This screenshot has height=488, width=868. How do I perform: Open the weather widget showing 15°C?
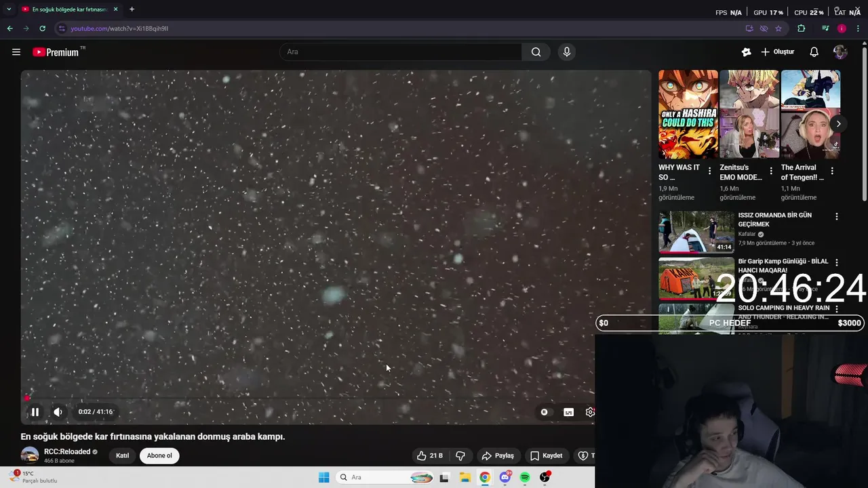(34, 477)
